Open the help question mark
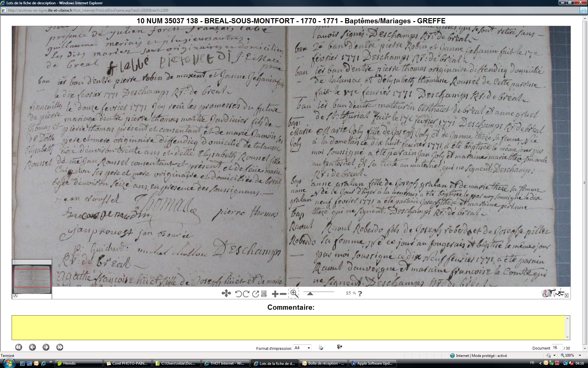The image size is (588, 368). click(360, 293)
